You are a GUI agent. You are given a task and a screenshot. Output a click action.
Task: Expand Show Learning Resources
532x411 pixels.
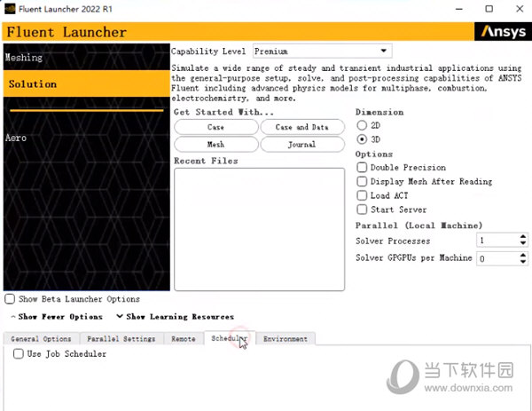[x=175, y=317]
